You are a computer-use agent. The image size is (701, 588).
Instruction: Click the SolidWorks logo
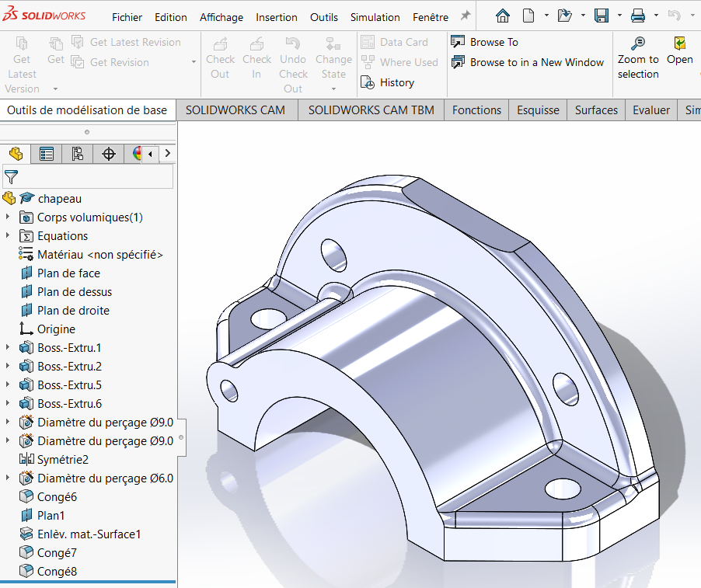[44, 15]
